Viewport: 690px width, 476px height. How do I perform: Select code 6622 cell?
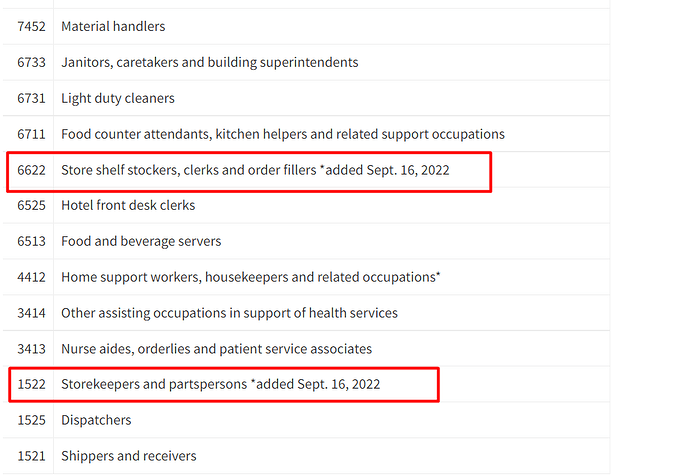(x=31, y=170)
